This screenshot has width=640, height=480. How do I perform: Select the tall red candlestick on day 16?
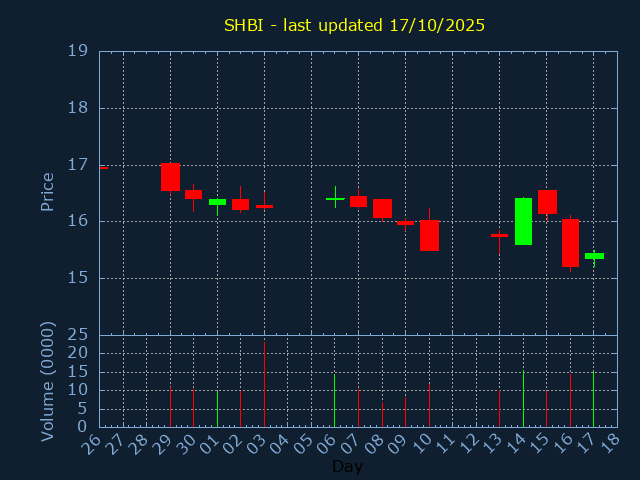click(570, 243)
